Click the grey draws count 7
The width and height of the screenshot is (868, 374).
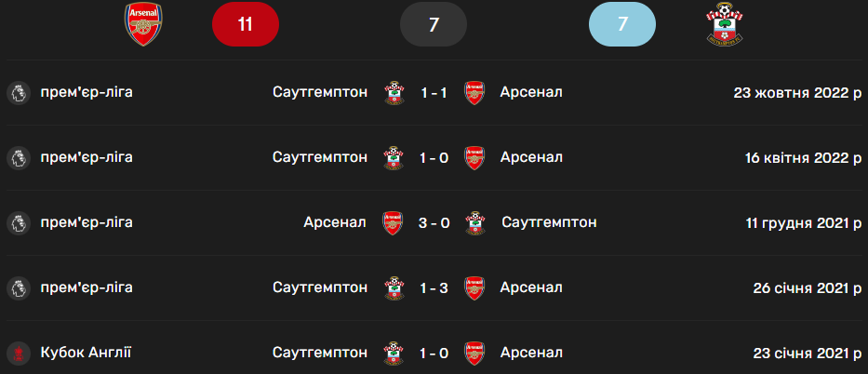click(x=434, y=25)
